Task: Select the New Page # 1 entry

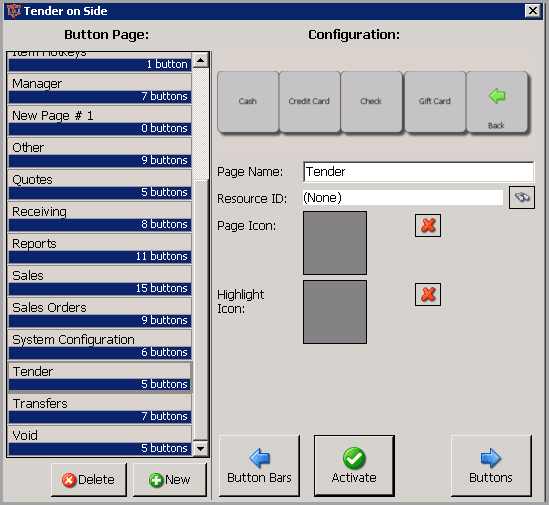Action: [x=100, y=120]
